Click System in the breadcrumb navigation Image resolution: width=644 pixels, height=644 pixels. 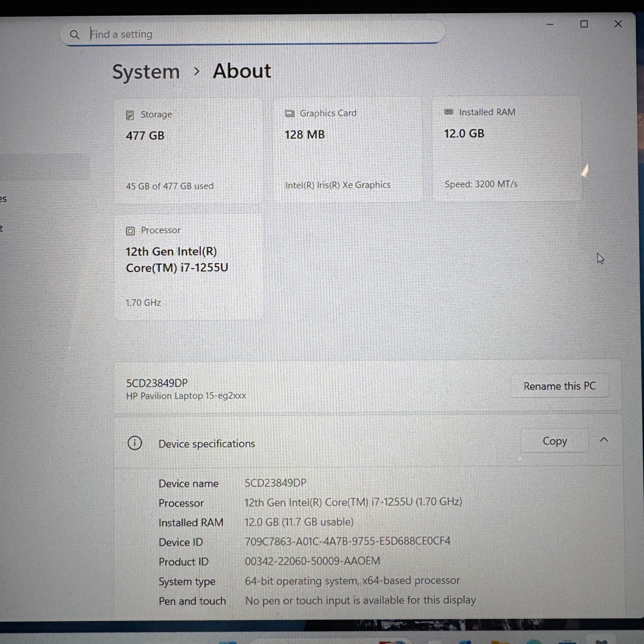click(x=146, y=72)
